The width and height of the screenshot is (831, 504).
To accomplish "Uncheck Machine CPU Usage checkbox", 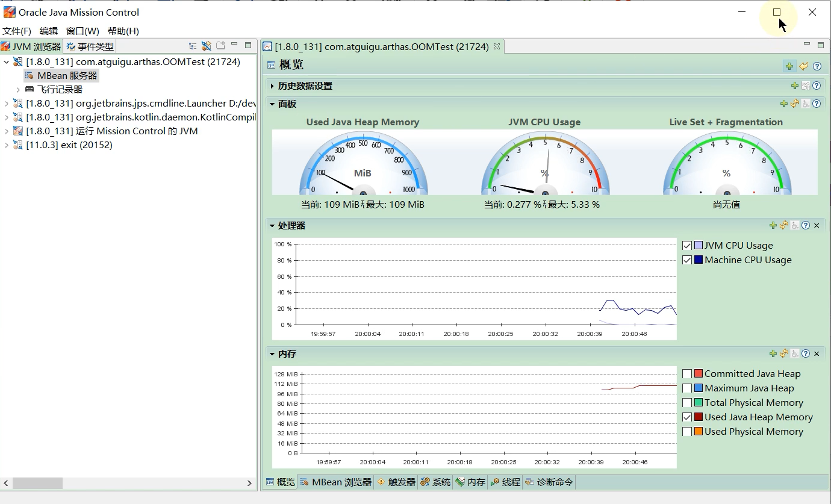I will tap(687, 260).
